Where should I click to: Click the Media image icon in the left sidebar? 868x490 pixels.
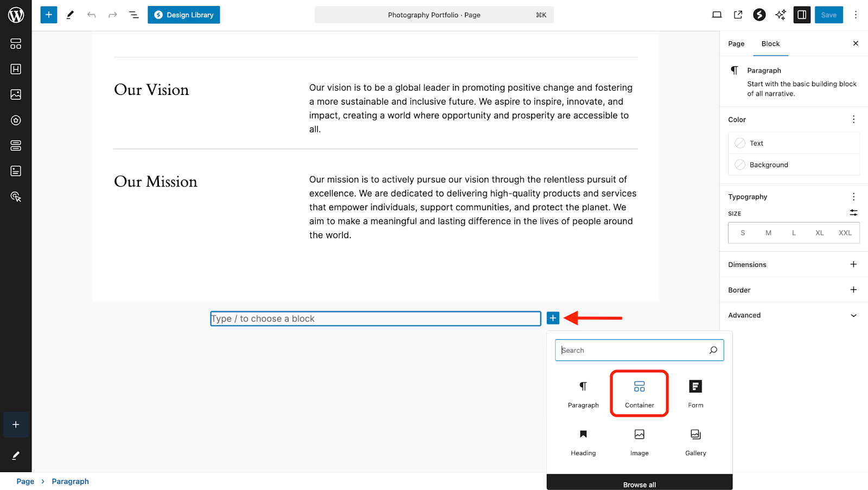point(16,94)
